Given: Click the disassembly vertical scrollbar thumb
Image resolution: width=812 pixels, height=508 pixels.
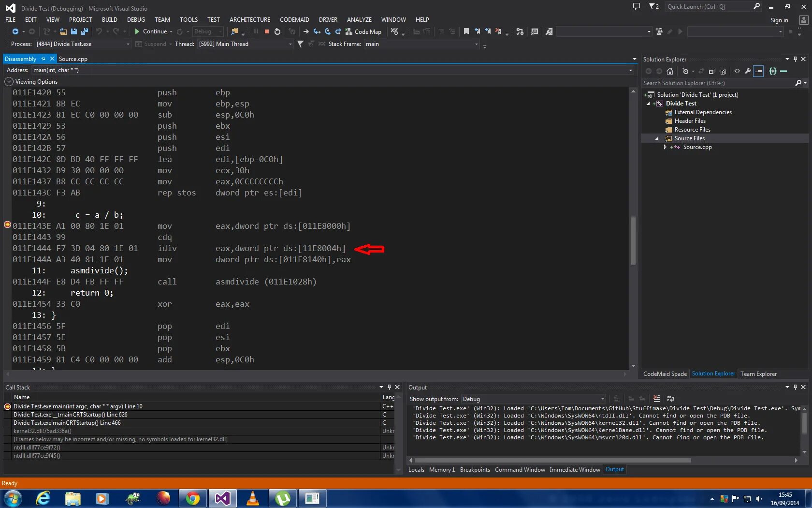Looking at the screenshot, I should coord(633,240).
